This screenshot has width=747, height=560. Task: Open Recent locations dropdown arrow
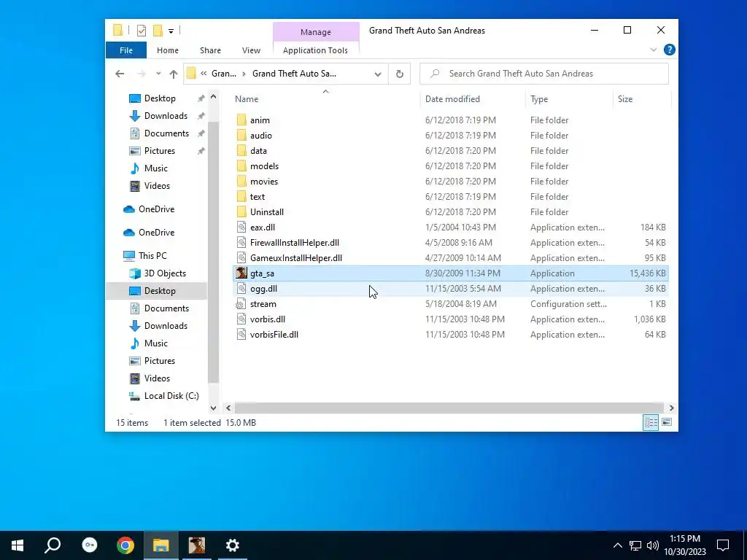click(x=158, y=74)
